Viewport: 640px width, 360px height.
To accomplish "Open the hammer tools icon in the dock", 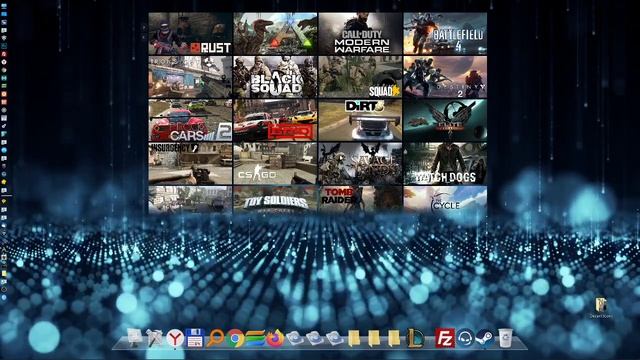I will (154, 338).
